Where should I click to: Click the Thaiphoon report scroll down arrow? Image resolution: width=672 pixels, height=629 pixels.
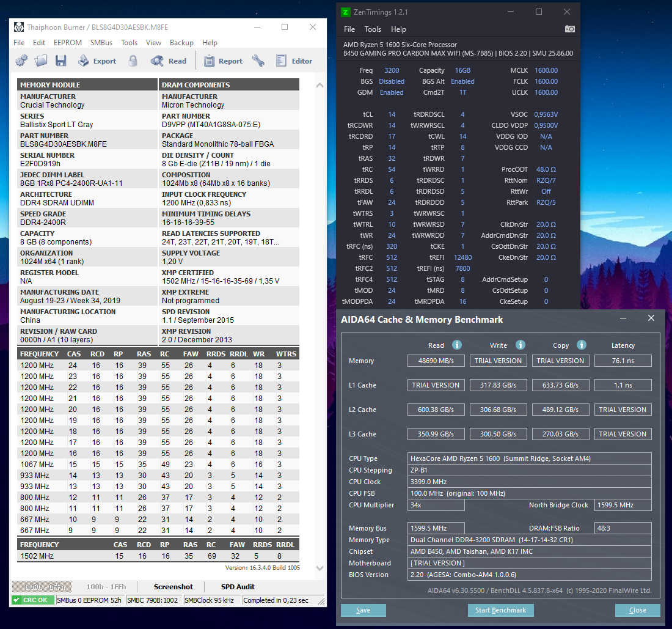coord(320,568)
